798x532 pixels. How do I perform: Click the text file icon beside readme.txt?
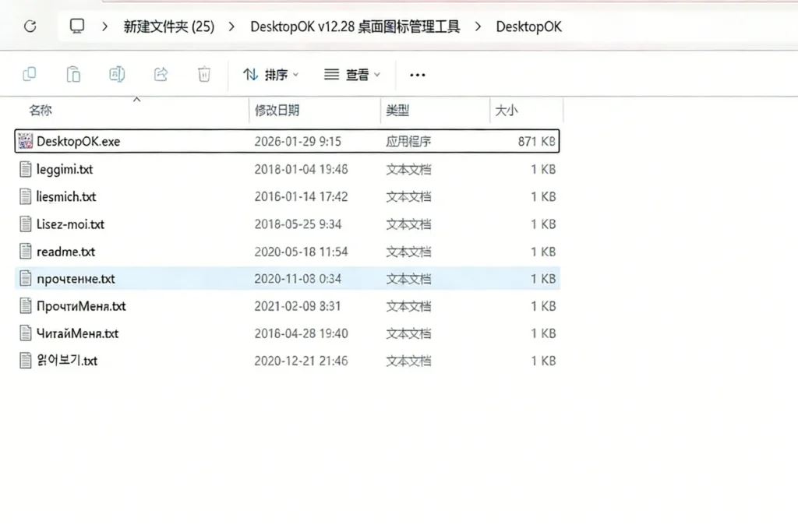point(24,252)
